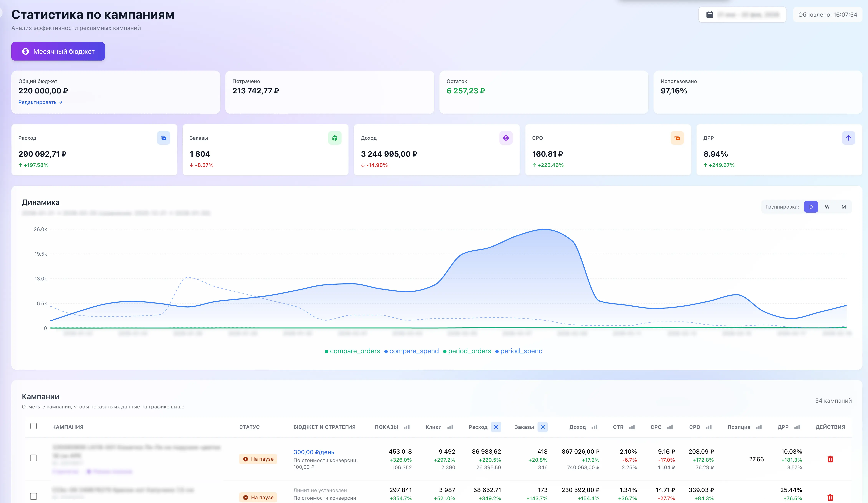Switch chart grouping to M (monthly)
The width and height of the screenshot is (868, 503).
click(x=844, y=206)
